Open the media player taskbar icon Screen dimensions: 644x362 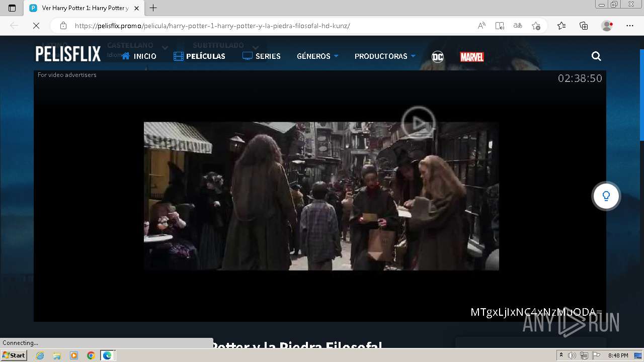[x=74, y=355]
